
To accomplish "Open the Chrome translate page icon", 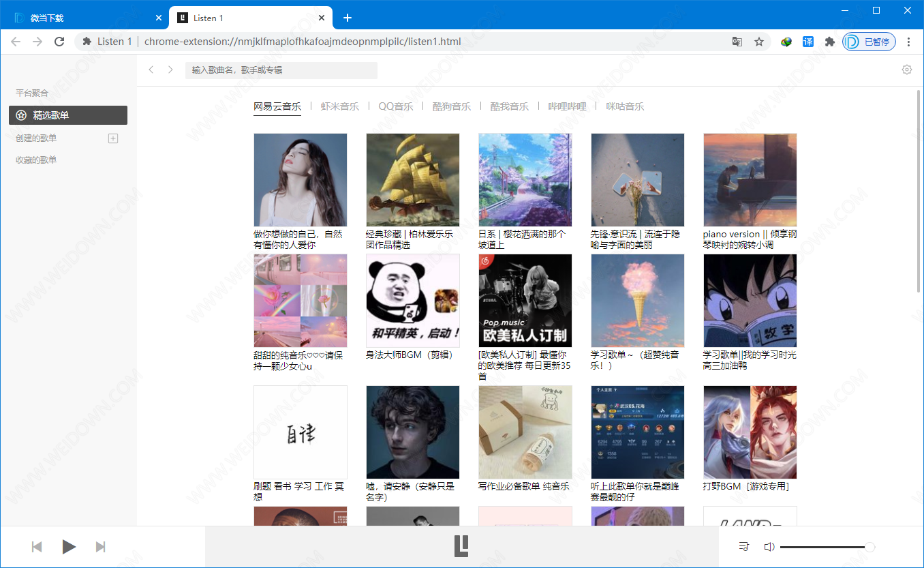I will click(x=737, y=42).
